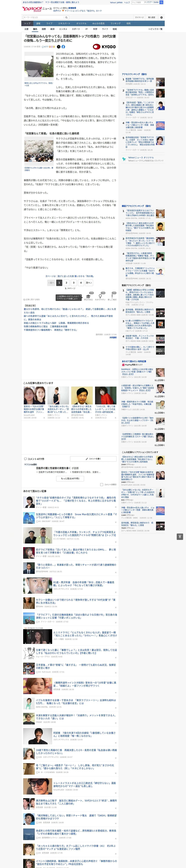
Task: Dismiss the 太田光 recommended article card
Action: click(68, 418)
